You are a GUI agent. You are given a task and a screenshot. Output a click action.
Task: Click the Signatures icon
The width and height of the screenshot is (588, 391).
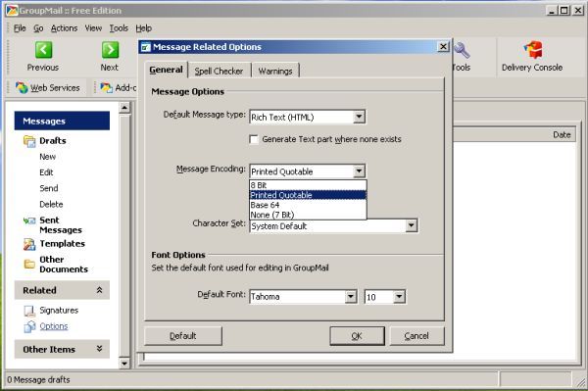(29, 311)
